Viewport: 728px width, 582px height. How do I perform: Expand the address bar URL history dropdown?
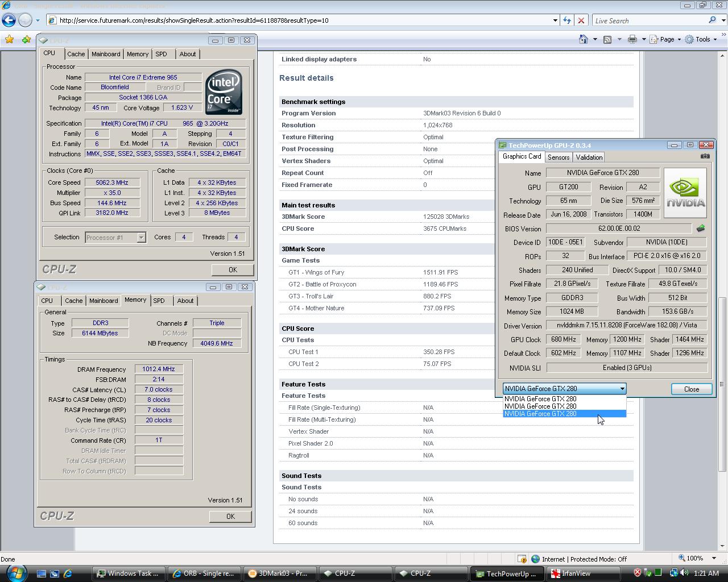tap(555, 20)
